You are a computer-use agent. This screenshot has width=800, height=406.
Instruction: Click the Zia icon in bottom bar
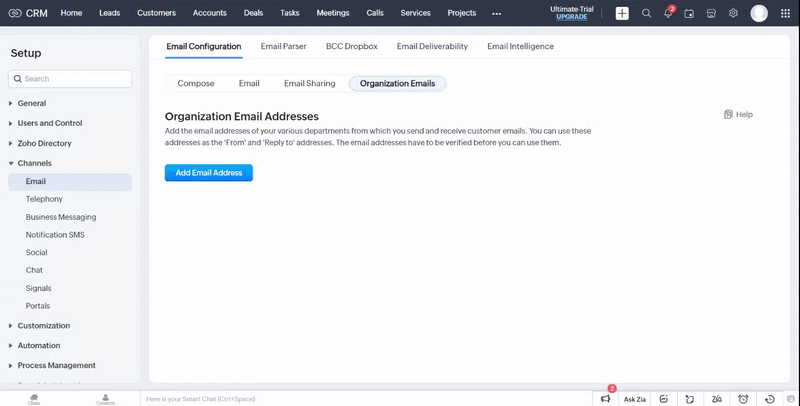[716, 399]
